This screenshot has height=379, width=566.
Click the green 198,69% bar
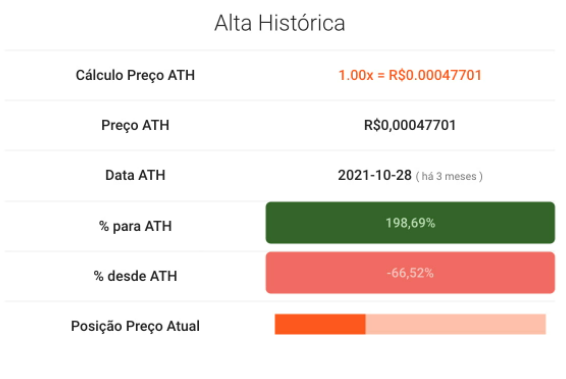(410, 223)
